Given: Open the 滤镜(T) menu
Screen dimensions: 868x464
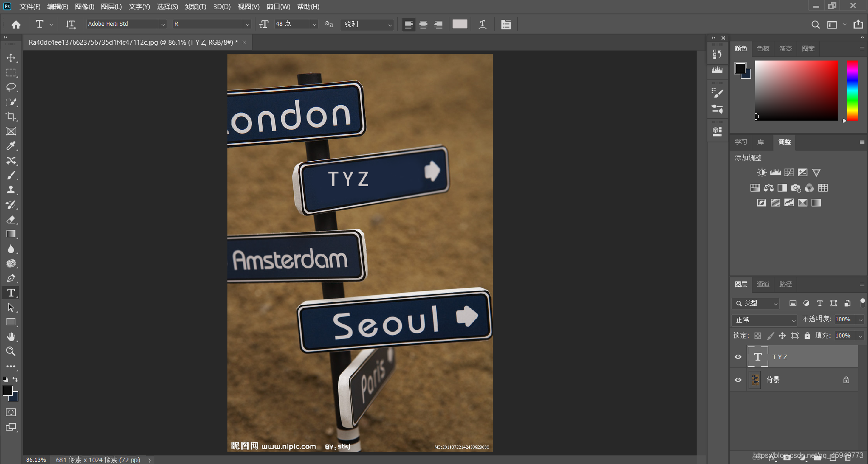Looking at the screenshot, I should coord(196,7).
